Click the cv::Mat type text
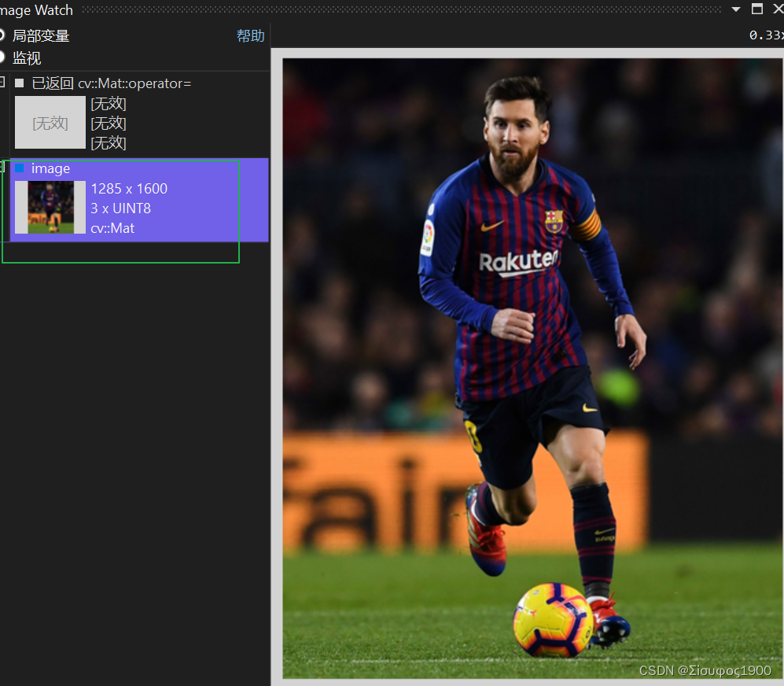The height and width of the screenshot is (686, 784). (x=112, y=228)
